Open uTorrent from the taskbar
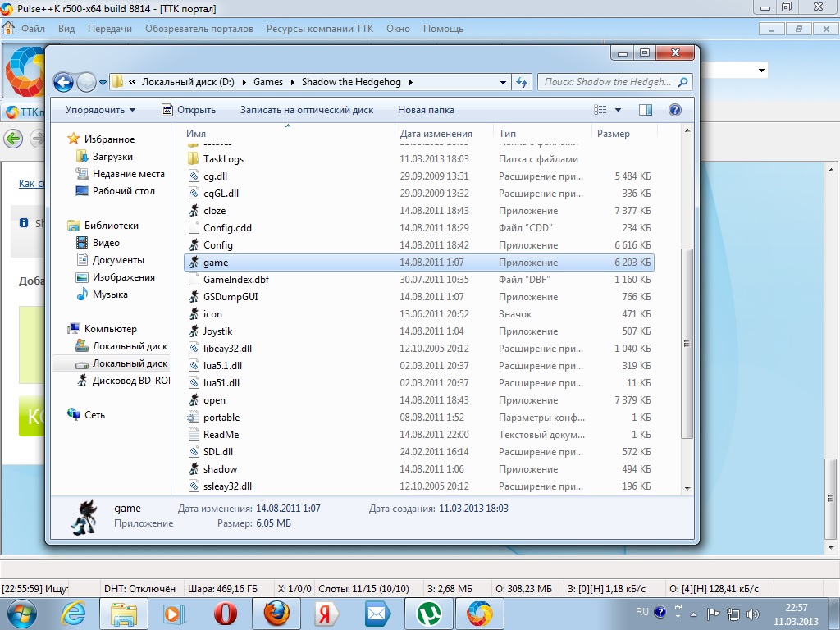The width and height of the screenshot is (840, 630). tap(427, 613)
